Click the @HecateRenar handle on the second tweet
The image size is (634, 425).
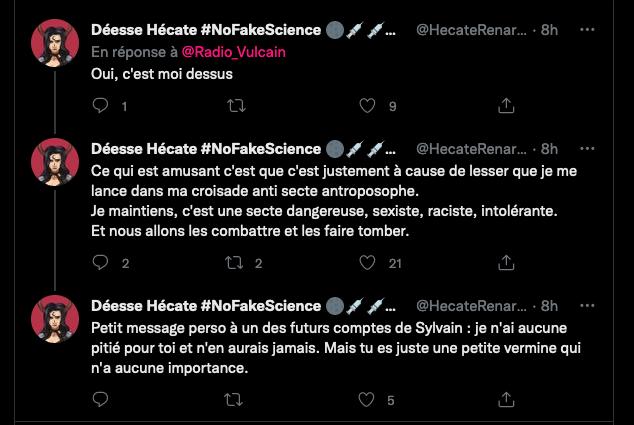tap(470, 149)
